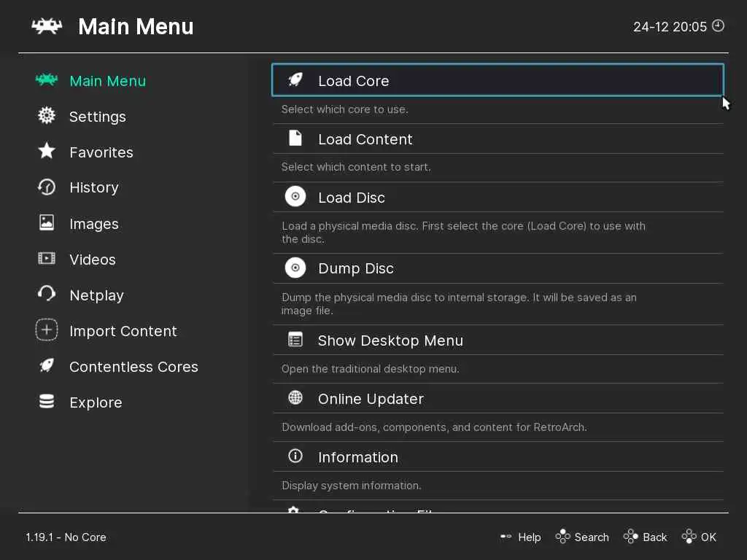The width and height of the screenshot is (747, 560).
Task: Click the Favorites star icon
Action: 47,151
